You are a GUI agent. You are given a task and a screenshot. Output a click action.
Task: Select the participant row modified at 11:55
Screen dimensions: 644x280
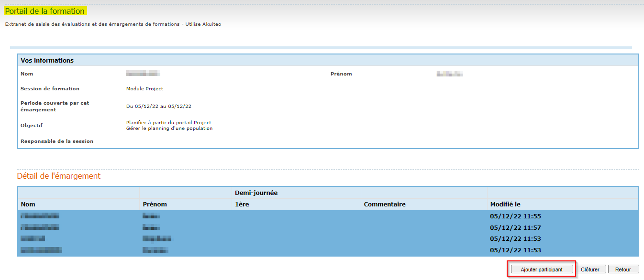pos(515,216)
